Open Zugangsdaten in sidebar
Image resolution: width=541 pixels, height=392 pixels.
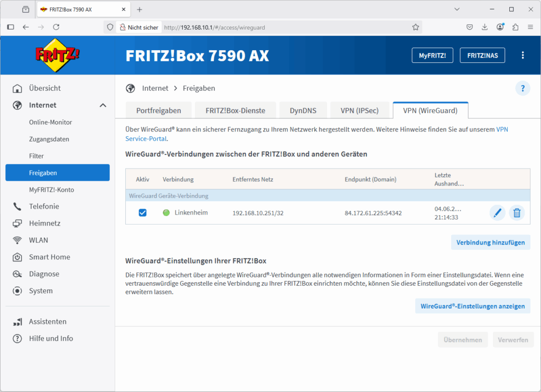point(49,139)
